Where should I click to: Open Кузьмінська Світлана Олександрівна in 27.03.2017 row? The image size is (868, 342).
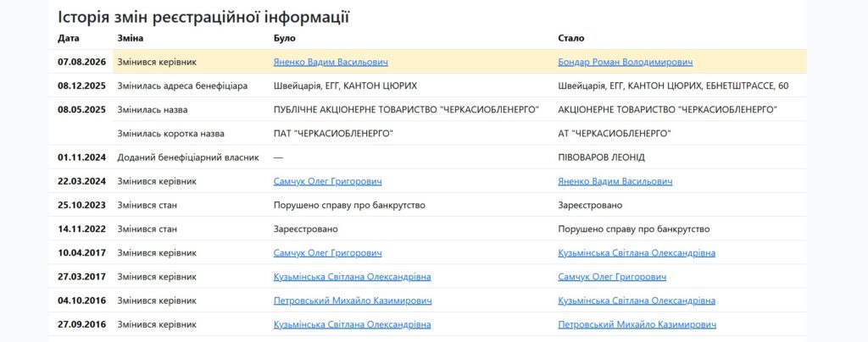click(352, 277)
